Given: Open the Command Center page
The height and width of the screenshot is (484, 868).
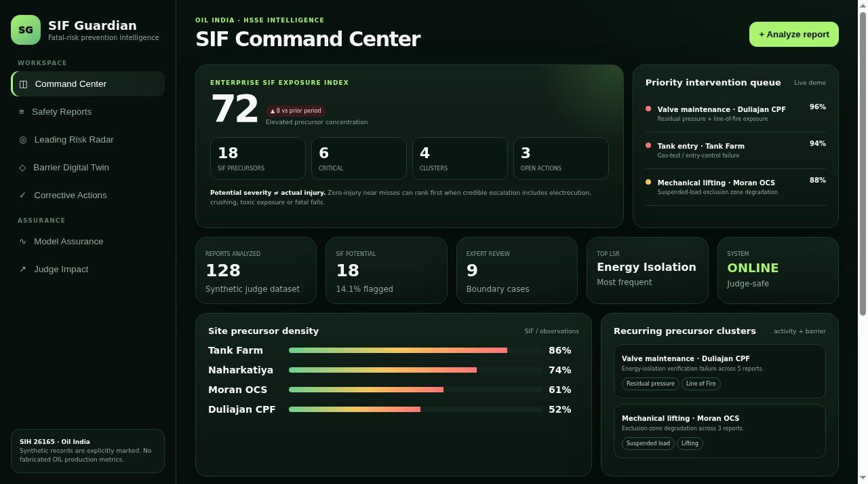Looking at the screenshot, I should tap(87, 84).
